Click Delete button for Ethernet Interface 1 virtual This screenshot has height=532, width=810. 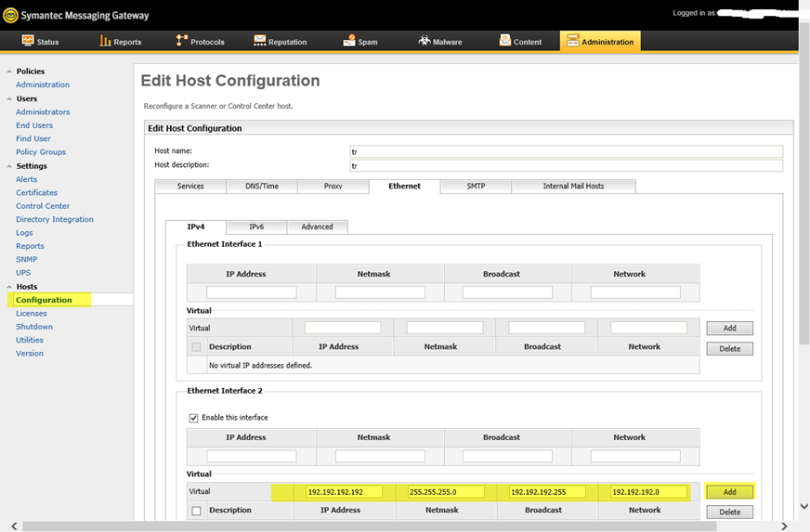[x=729, y=349]
